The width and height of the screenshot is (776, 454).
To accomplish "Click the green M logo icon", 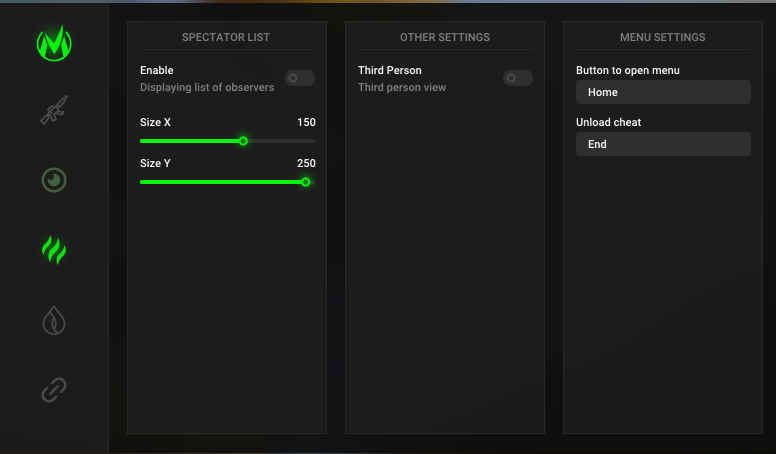I will [x=54, y=43].
